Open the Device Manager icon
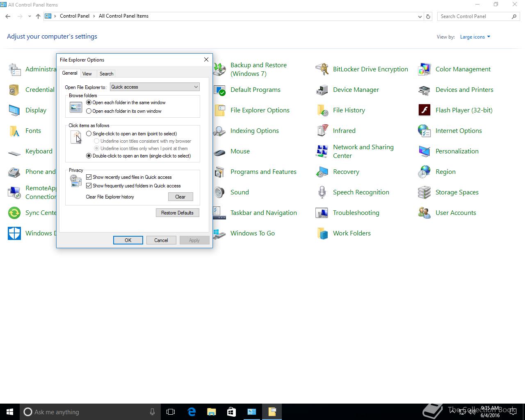Screen dimensions: 525x420 [322, 90]
